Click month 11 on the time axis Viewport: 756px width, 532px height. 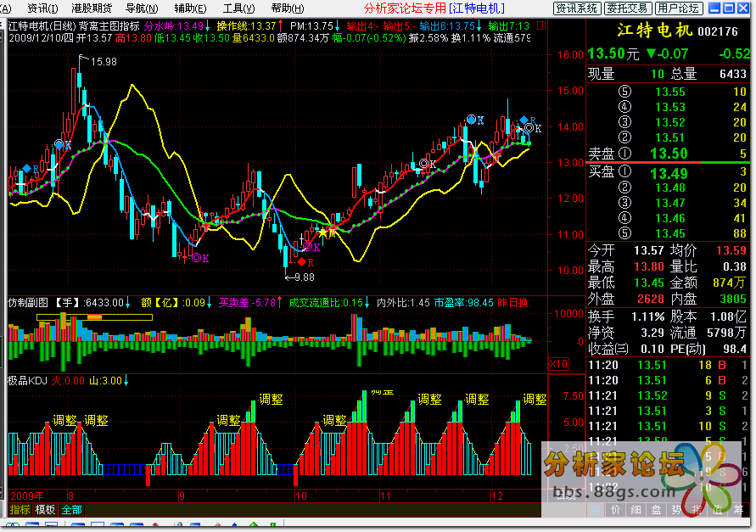pyautogui.click(x=385, y=496)
